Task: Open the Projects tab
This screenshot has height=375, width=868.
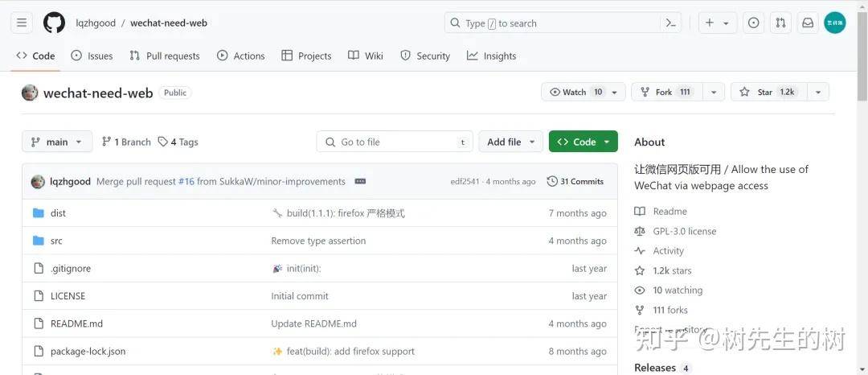Action: tap(306, 56)
